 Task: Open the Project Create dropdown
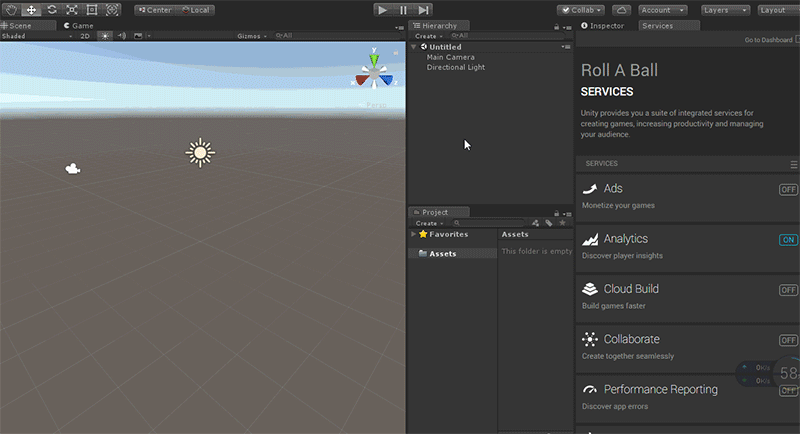click(x=429, y=223)
